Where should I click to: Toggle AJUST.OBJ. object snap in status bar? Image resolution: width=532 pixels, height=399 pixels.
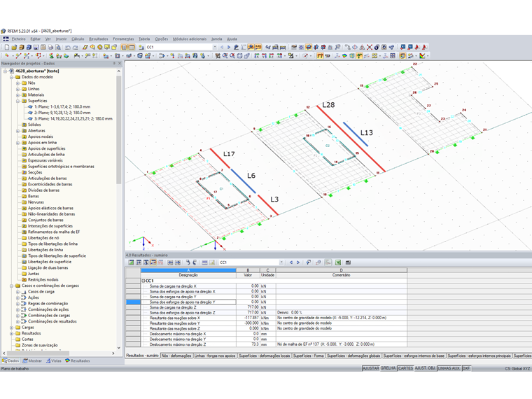point(425,368)
